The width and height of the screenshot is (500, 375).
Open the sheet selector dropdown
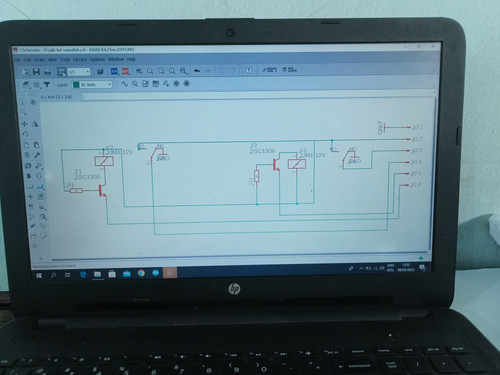click(79, 72)
